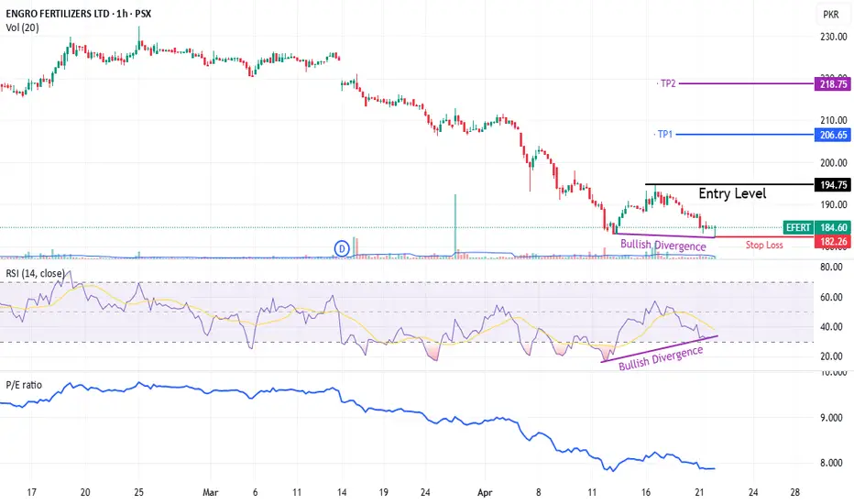Click the 194.75 entry level price tag

tap(833, 185)
